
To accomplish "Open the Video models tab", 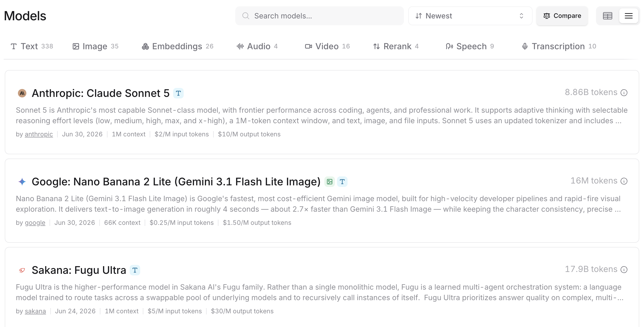I will pyautogui.click(x=327, y=46).
